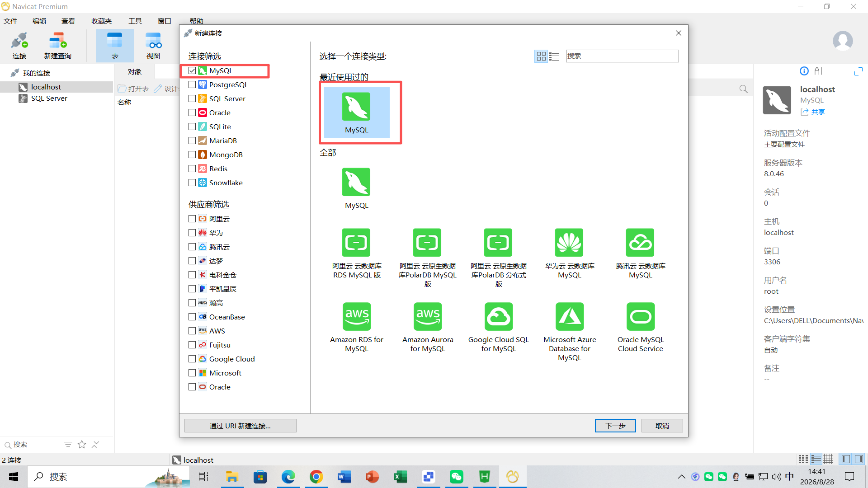Image resolution: width=868 pixels, height=488 pixels.
Task: Check the MongoDB filter checkbox
Action: [192, 155]
